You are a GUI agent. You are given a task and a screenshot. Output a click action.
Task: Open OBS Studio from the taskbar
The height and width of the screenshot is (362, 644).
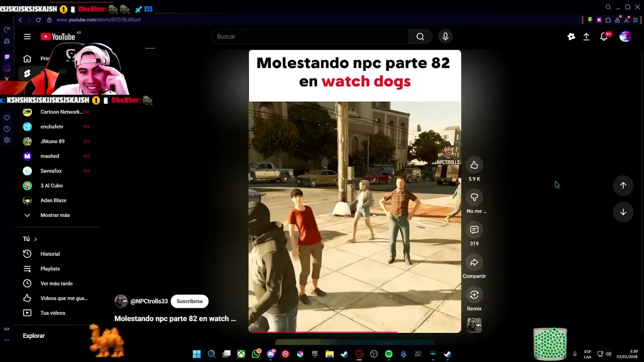374,354
